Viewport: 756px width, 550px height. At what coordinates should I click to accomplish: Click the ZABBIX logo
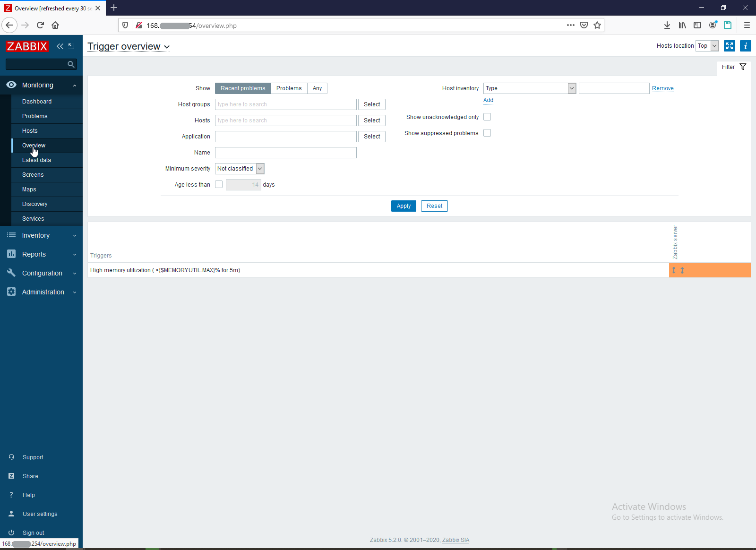27,46
